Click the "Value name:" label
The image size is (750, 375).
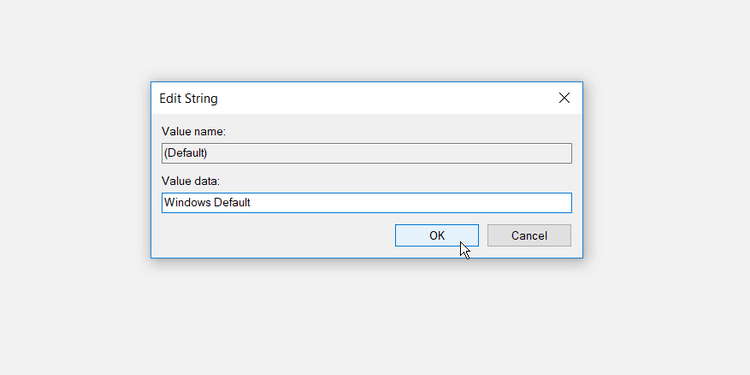pos(193,132)
